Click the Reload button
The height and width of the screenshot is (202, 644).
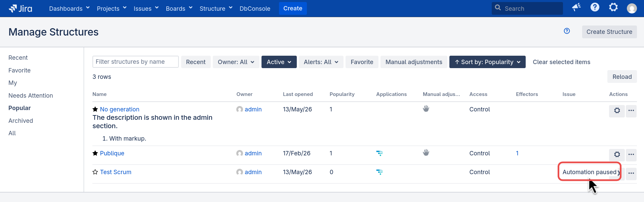point(622,77)
